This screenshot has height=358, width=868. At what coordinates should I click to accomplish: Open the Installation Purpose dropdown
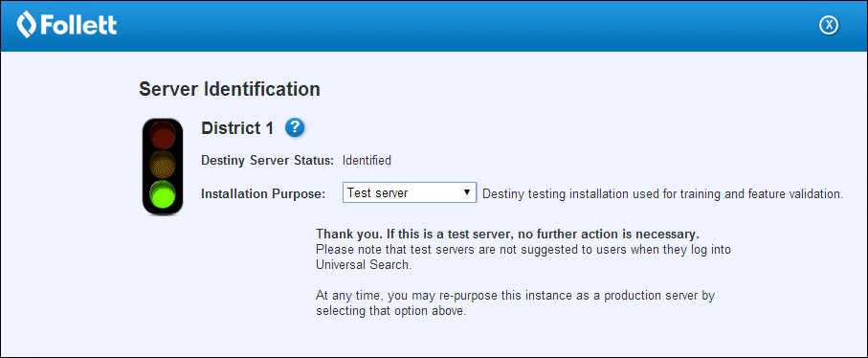pyautogui.click(x=410, y=193)
